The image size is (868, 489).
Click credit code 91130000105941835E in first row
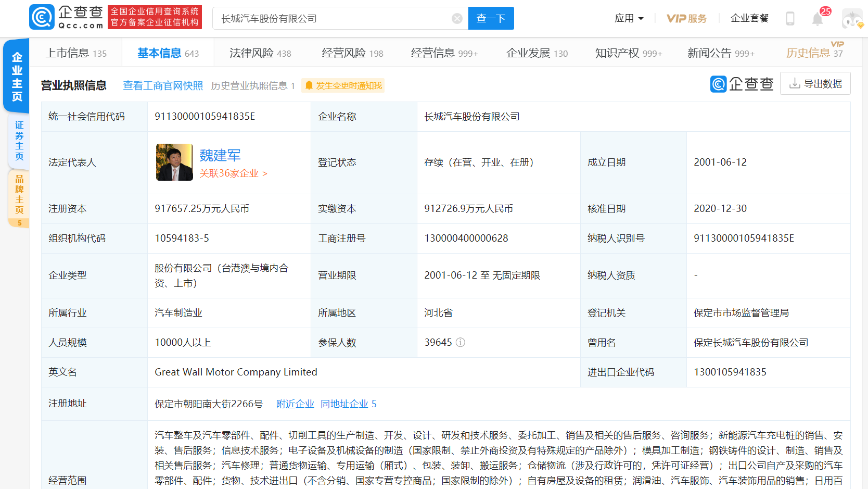tap(205, 117)
